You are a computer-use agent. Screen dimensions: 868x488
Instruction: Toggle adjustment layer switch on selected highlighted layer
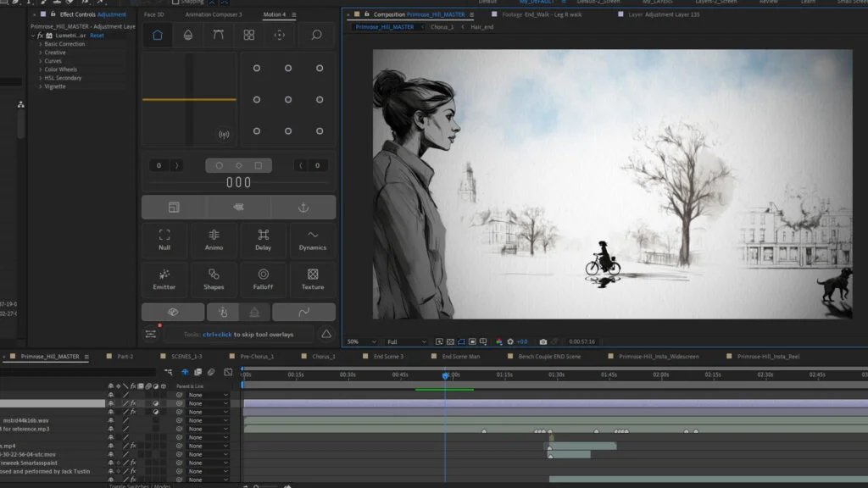click(156, 403)
